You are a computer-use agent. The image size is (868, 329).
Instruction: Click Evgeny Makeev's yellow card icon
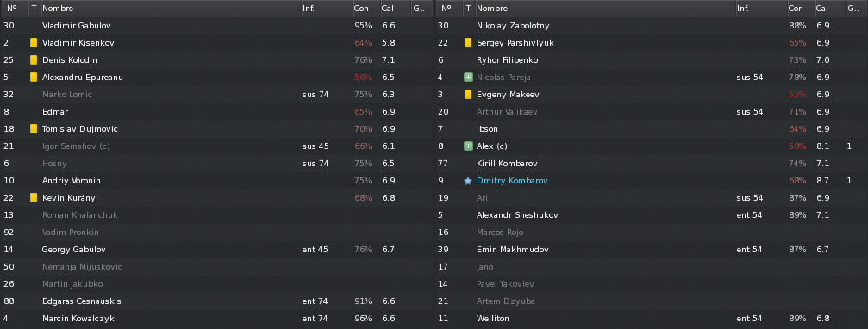[468, 95]
